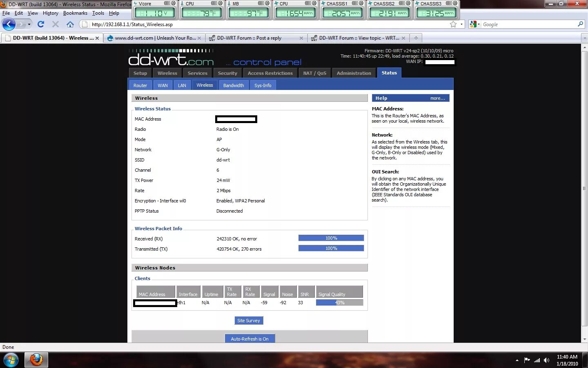Open the volume speaker tray icon

point(546,360)
